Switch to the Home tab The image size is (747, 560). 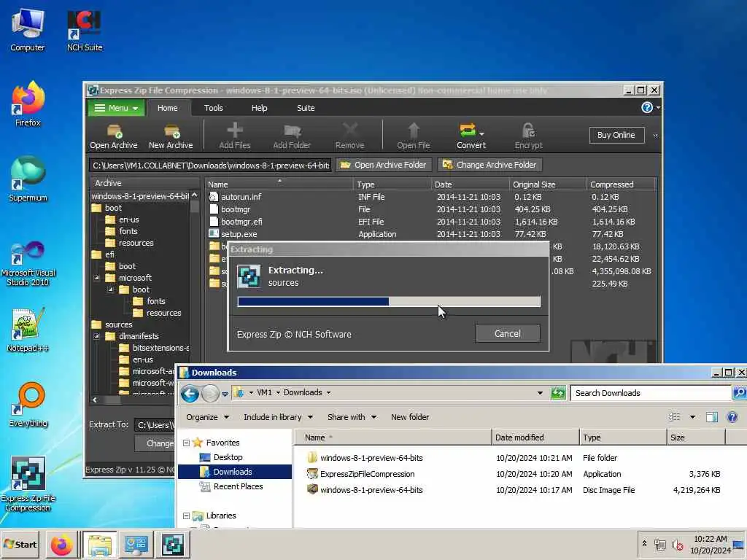click(x=168, y=108)
